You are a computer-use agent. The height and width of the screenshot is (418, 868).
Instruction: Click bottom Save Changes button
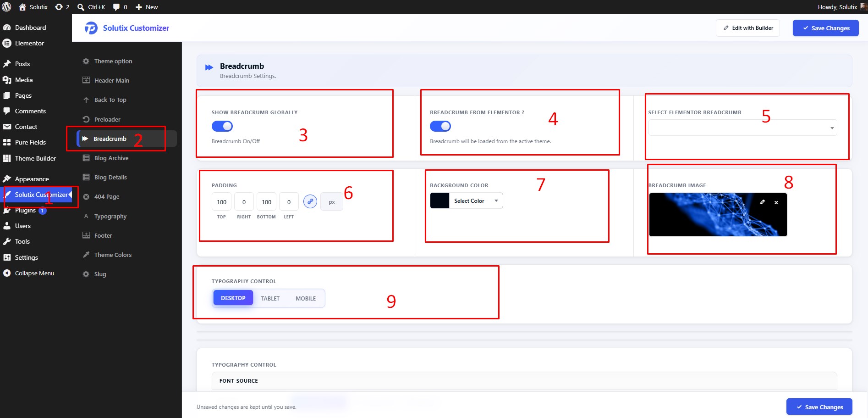(x=819, y=407)
